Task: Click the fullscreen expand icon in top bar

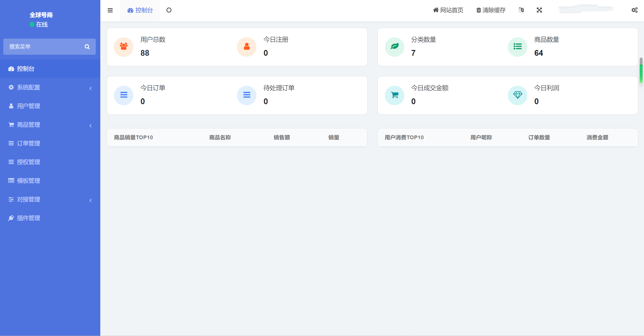Action: (x=539, y=10)
